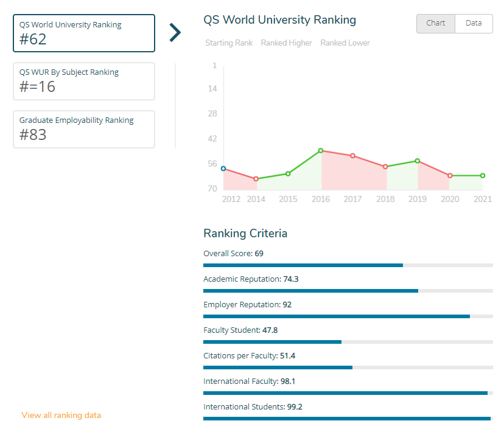Select the QS World University Ranking #62 card
The width and height of the screenshot is (504, 432).
click(84, 33)
